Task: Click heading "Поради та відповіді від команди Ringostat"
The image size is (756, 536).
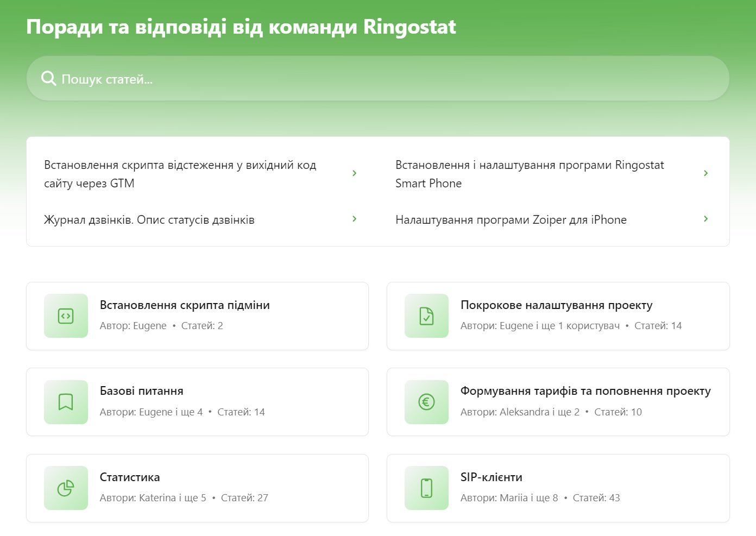Action: 241,27
